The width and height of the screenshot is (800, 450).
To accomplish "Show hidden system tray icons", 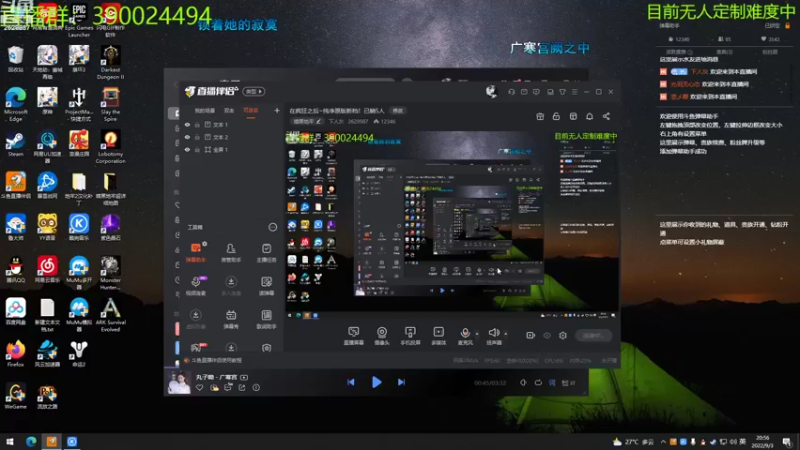I will [663, 442].
